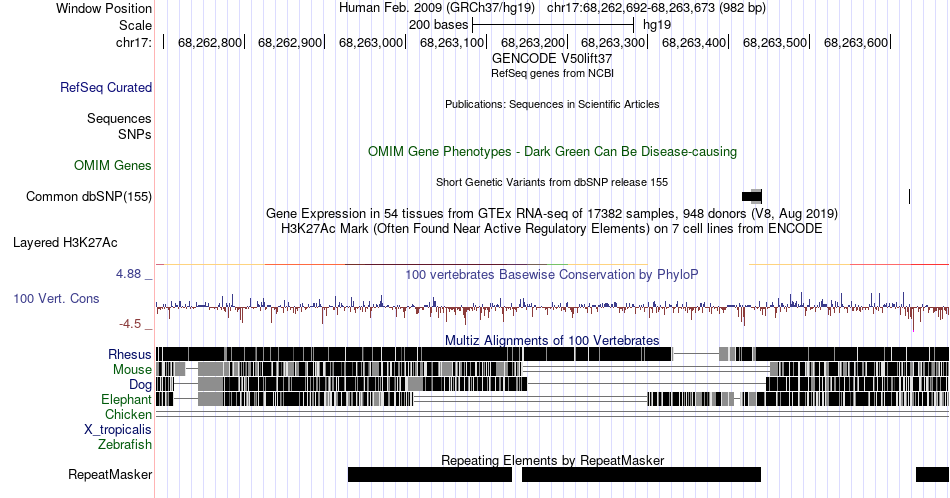This screenshot has height=498, width=950.
Task: Click the RepeatMasker track label
Action: (110, 474)
